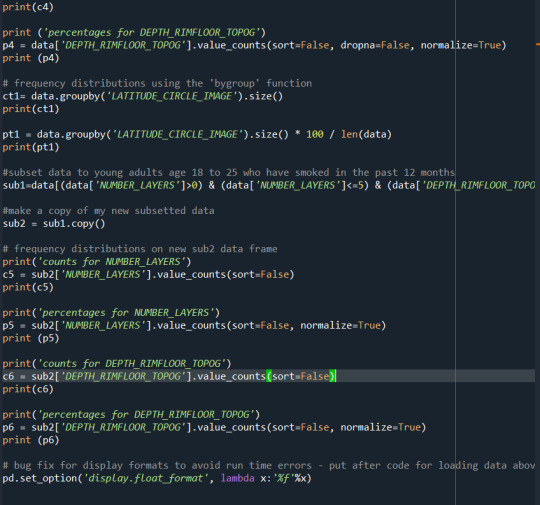The width and height of the screenshot is (540, 505).
Task: Place cursor on the print (p5) line
Action: [31, 338]
